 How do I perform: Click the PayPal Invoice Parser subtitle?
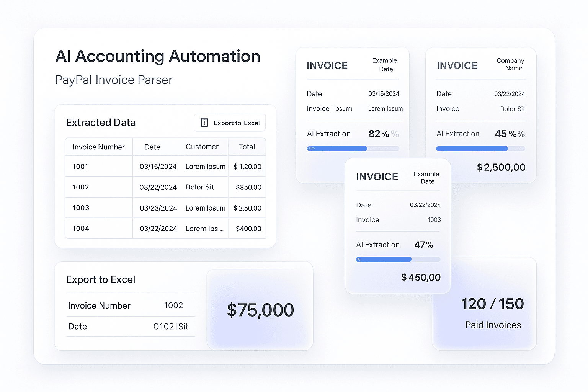tap(114, 80)
